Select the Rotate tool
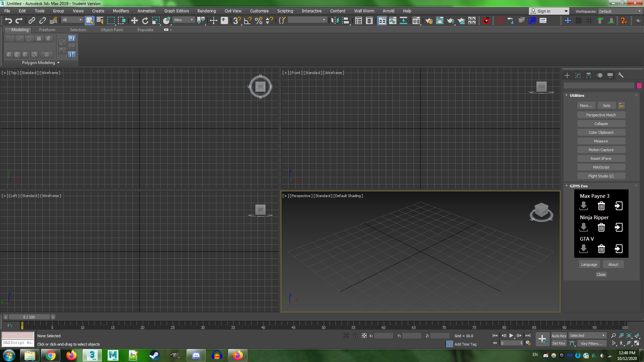The width and height of the screenshot is (644, 362). pyautogui.click(x=145, y=21)
